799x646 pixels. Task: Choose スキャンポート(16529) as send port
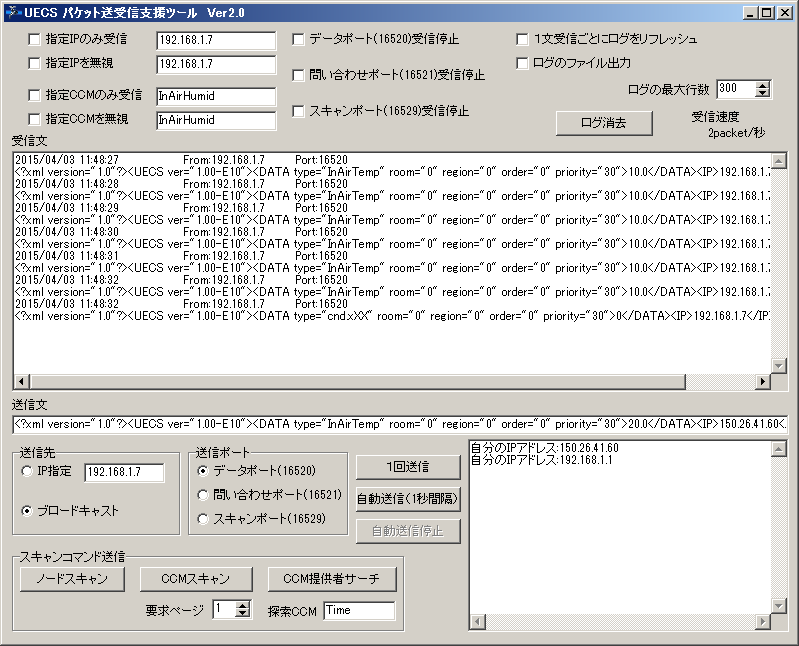pos(204,519)
